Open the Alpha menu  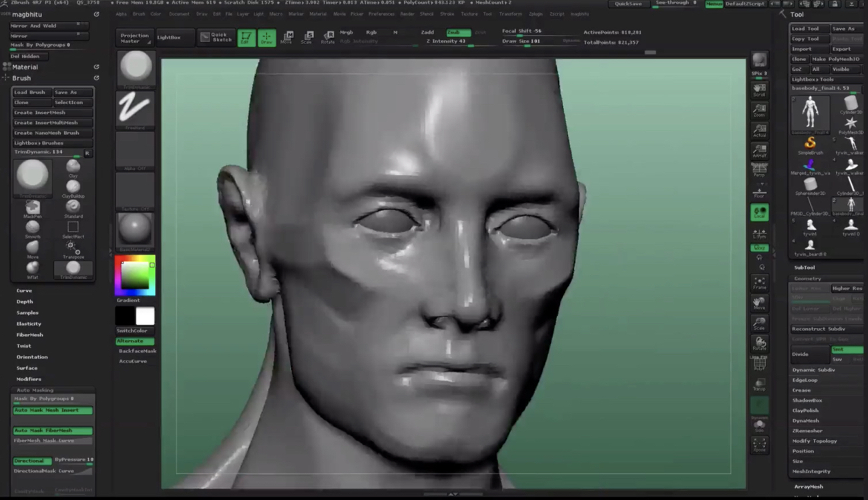tap(121, 14)
